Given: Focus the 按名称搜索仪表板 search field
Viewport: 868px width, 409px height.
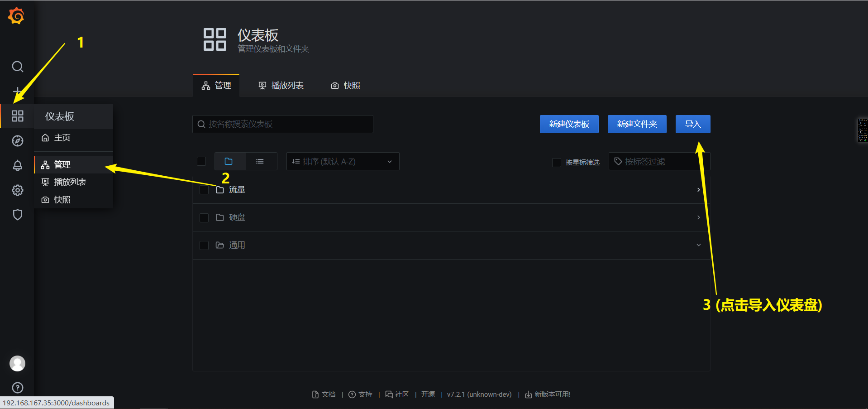Looking at the screenshot, I should tap(283, 124).
